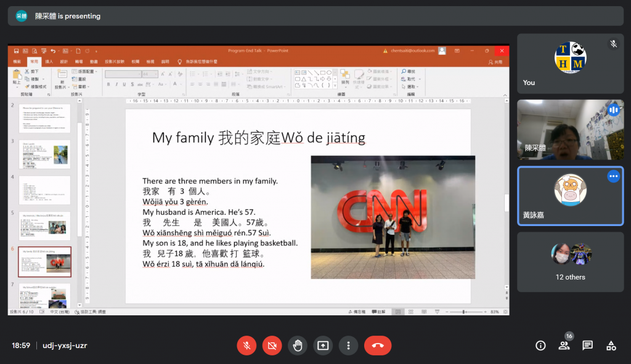Click the 尋找 Find button

[x=408, y=71]
